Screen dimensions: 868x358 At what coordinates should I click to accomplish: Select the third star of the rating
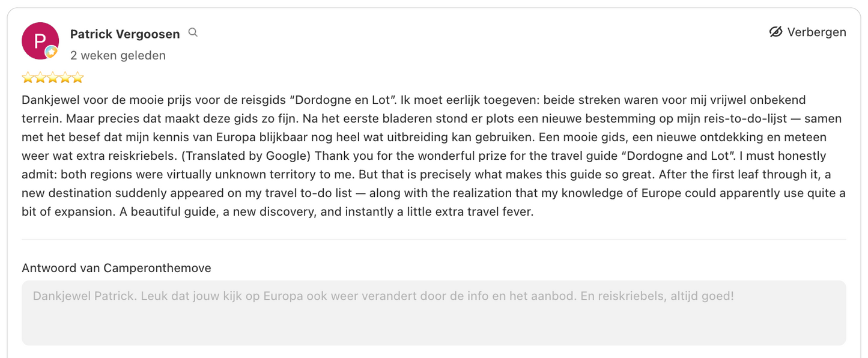click(x=53, y=77)
